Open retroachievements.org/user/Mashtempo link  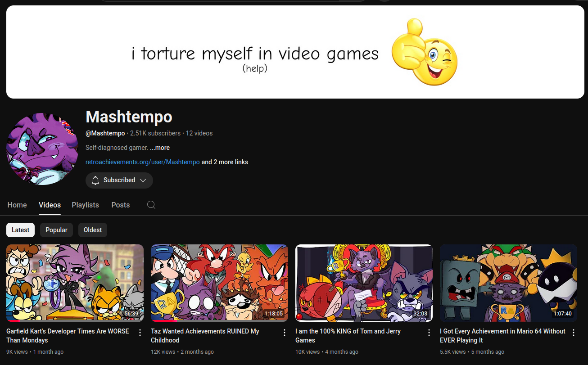pyautogui.click(x=143, y=162)
